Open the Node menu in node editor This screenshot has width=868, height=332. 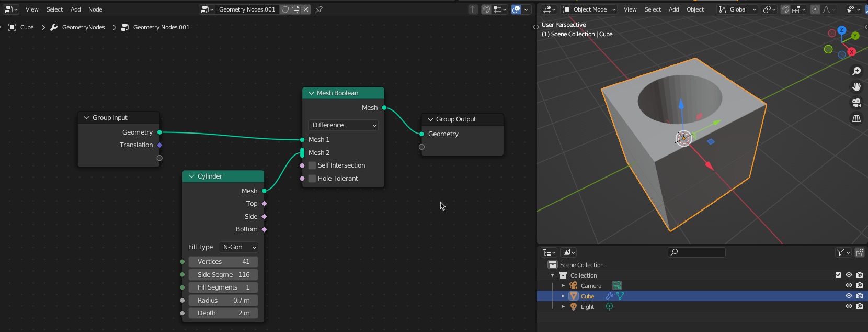pyautogui.click(x=95, y=9)
